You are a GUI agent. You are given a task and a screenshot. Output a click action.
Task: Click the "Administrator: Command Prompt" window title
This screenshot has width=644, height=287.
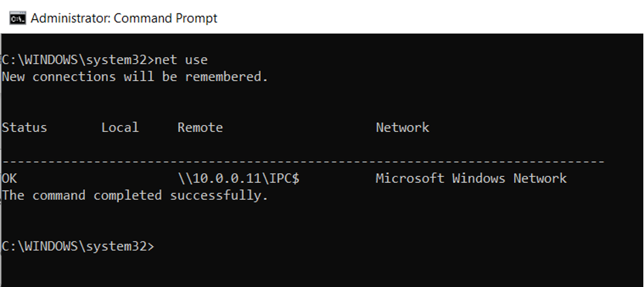coord(124,18)
